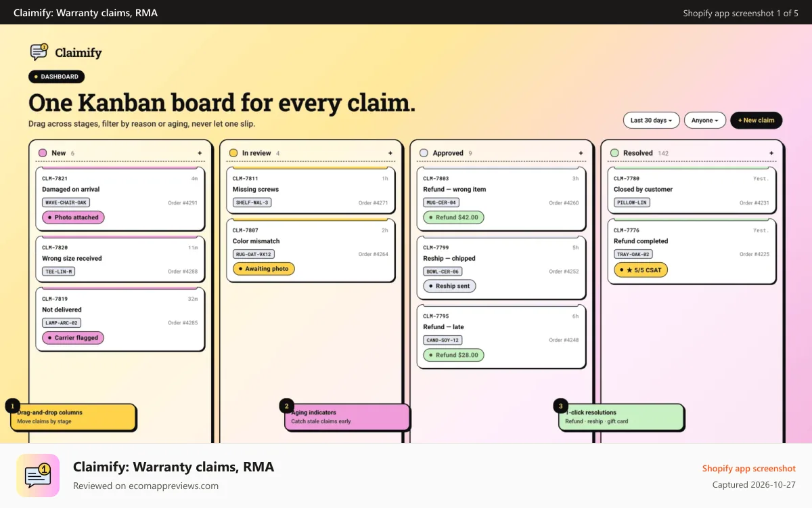Image resolution: width=812 pixels, height=508 pixels.
Task: Open Order #4288 link
Action: tap(183, 272)
